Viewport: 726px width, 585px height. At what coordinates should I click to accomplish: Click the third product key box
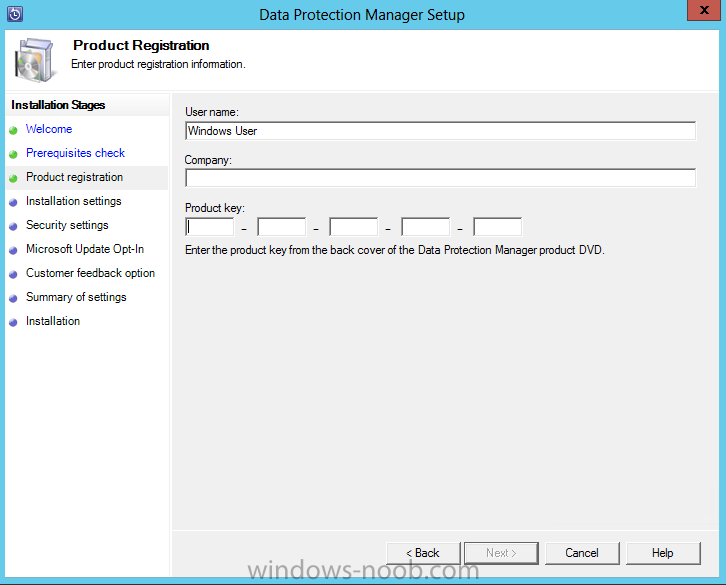click(x=354, y=227)
